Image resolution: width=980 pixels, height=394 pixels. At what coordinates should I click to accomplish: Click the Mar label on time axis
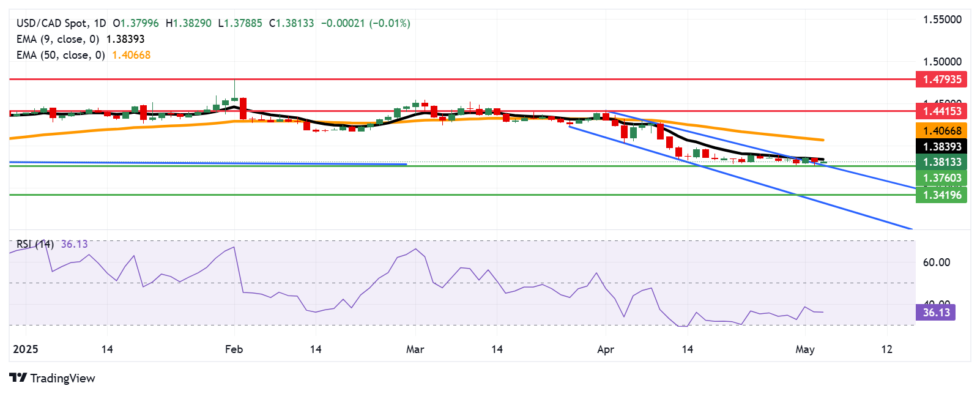coord(415,349)
